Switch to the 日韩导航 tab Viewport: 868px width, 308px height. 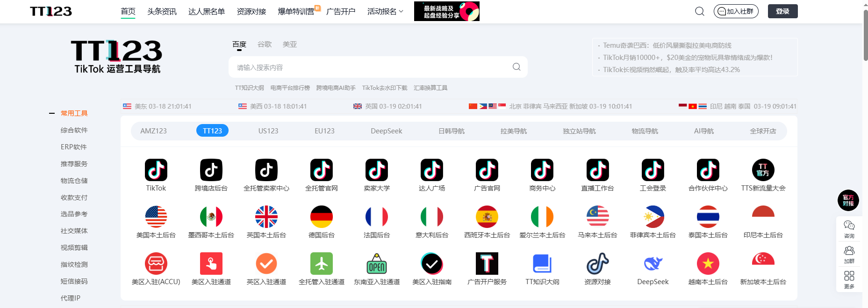pos(452,131)
